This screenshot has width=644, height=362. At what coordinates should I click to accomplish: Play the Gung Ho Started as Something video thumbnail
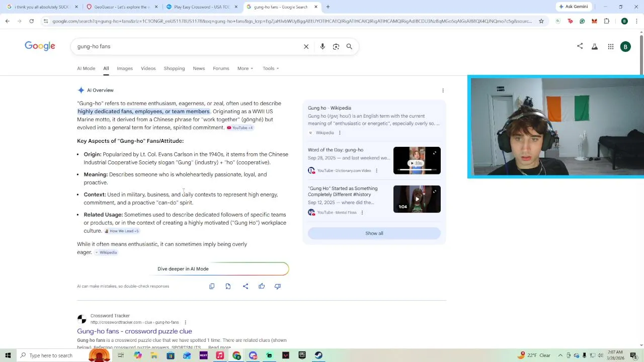(x=417, y=199)
